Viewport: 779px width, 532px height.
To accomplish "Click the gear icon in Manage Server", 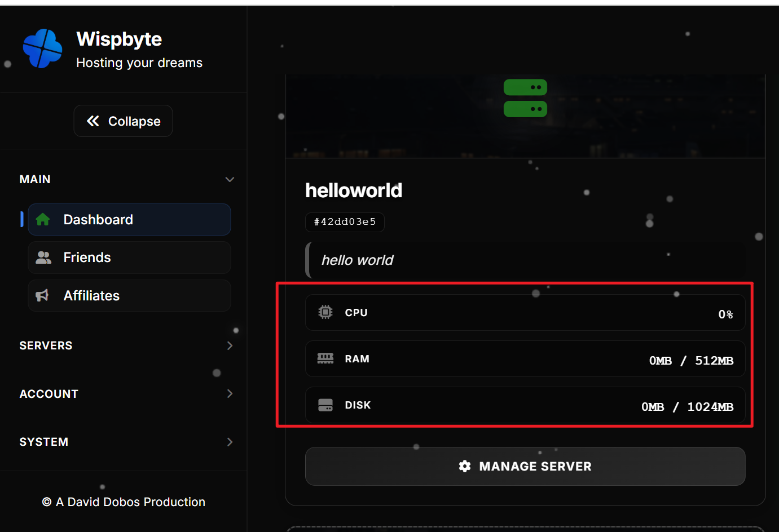I will click(x=465, y=466).
